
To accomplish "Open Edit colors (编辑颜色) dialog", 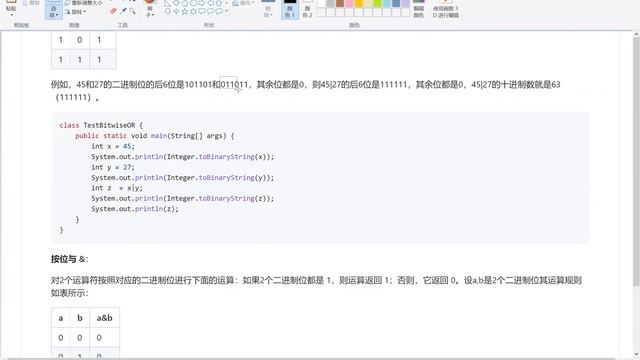I will [419, 9].
